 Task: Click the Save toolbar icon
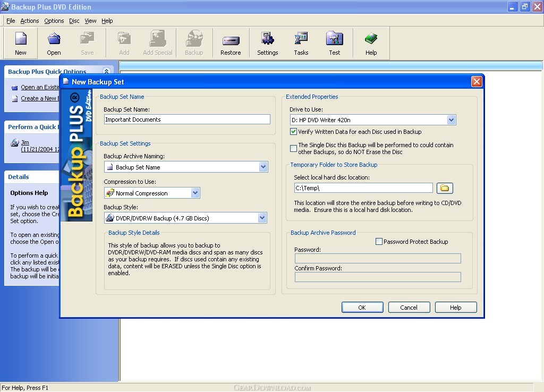click(x=87, y=44)
